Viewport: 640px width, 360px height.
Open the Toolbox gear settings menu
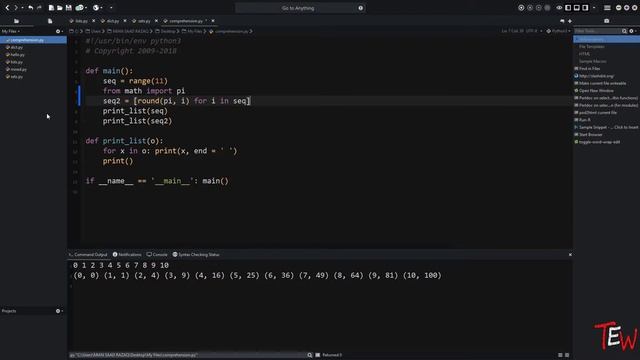[x=632, y=31]
